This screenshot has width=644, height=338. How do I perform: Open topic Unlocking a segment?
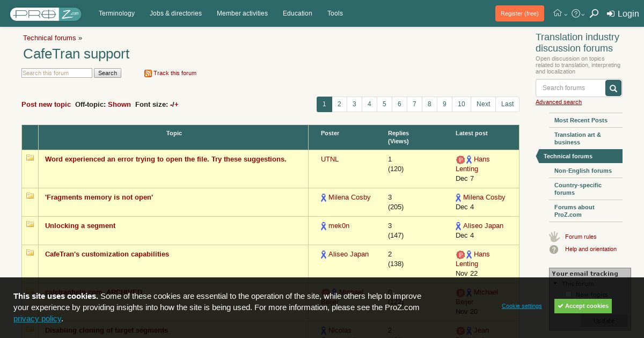[x=80, y=226]
